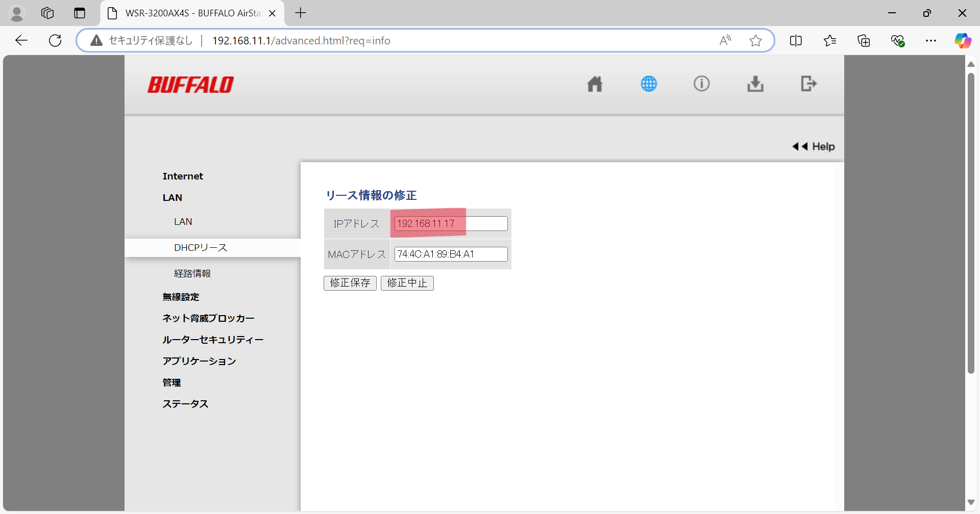Open the router information icon
This screenshot has height=514, width=980.
[701, 84]
